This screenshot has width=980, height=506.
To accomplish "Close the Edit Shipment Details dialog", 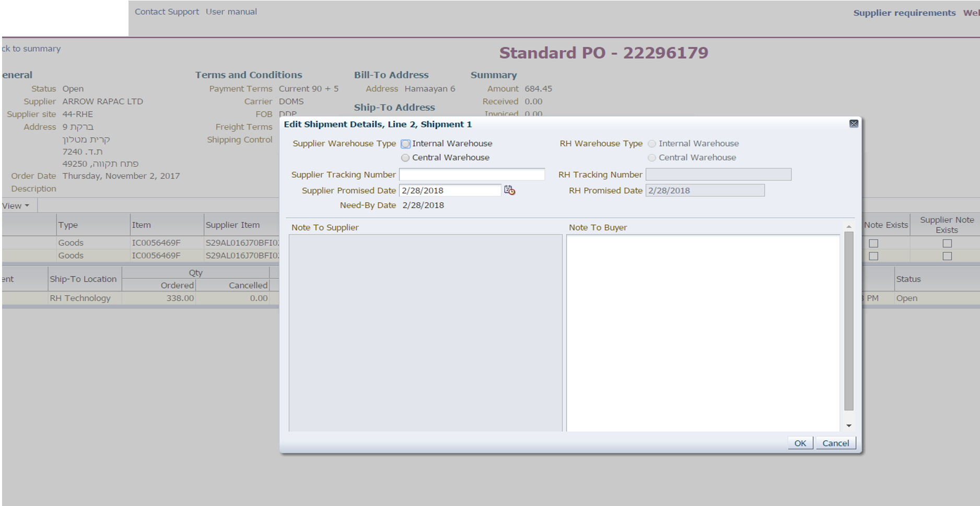I will pyautogui.click(x=854, y=124).
